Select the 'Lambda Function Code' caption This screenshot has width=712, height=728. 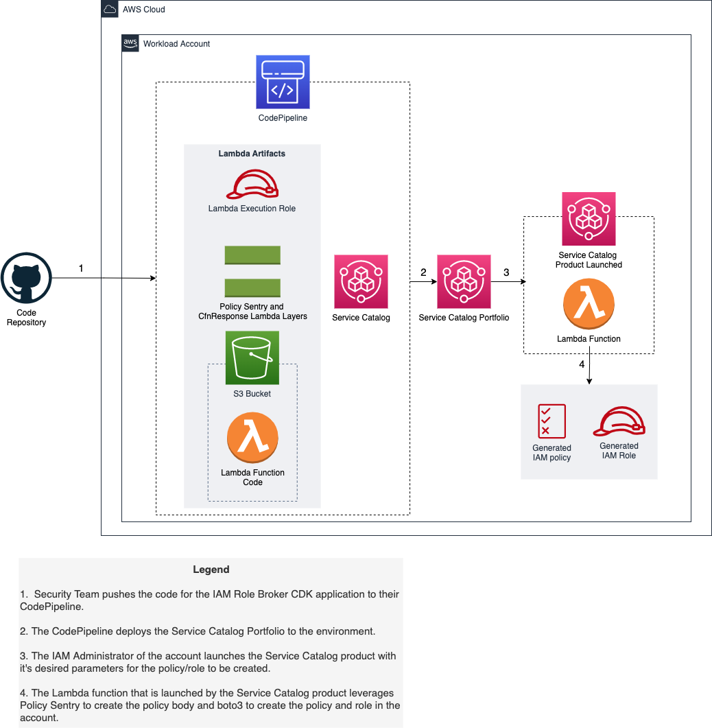tap(252, 478)
